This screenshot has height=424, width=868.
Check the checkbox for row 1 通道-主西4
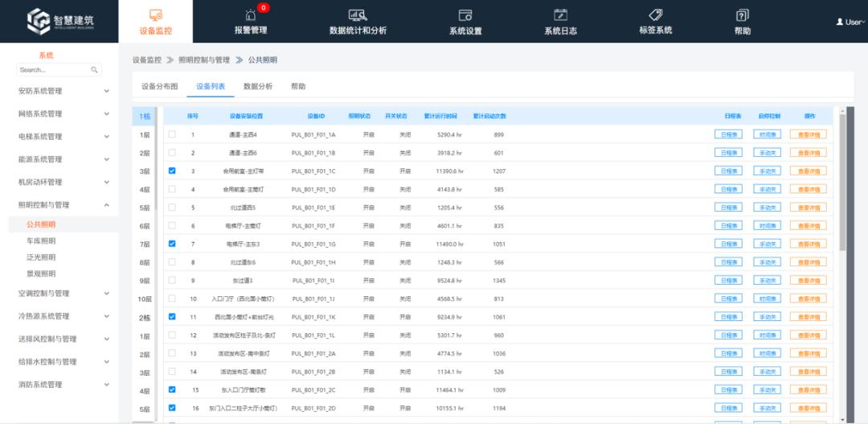[x=172, y=134]
